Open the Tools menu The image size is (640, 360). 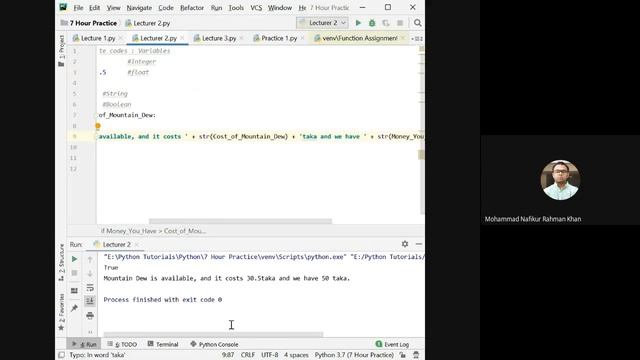click(x=236, y=8)
